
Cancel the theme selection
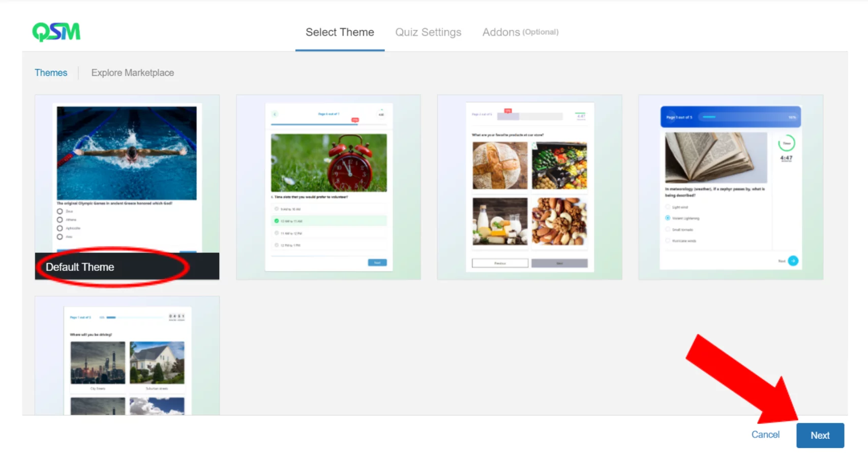pyautogui.click(x=765, y=435)
